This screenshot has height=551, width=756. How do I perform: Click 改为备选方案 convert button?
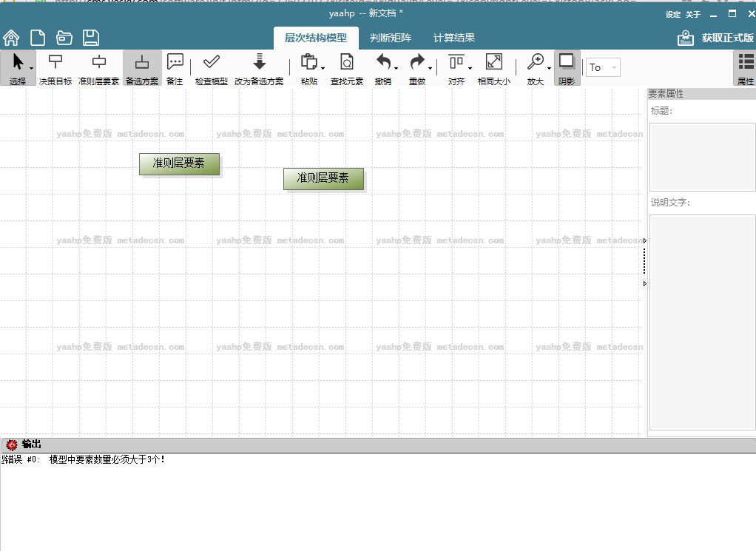(x=259, y=68)
